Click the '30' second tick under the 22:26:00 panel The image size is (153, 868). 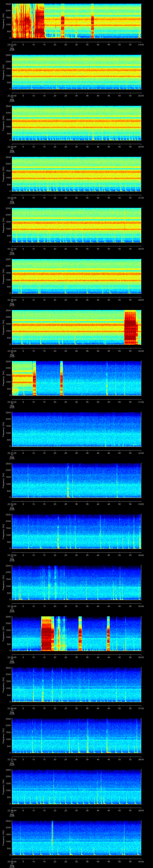pos(77,198)
